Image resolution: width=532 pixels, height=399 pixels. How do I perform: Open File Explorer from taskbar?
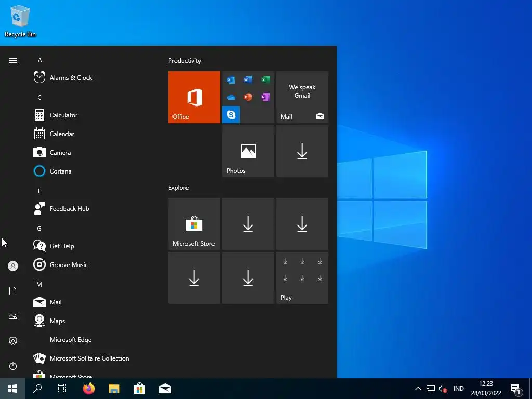pos(114,389)
